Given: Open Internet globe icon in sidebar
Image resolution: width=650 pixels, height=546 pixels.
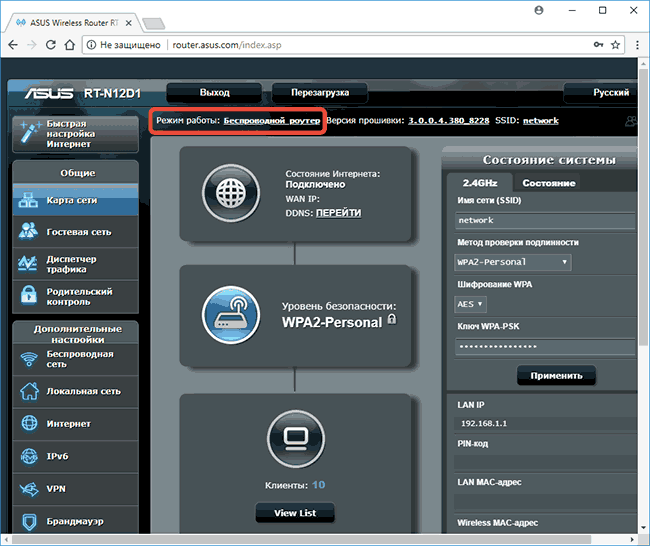Looking at the screenshot, I should pyautogui.click(x=29, y=423).
